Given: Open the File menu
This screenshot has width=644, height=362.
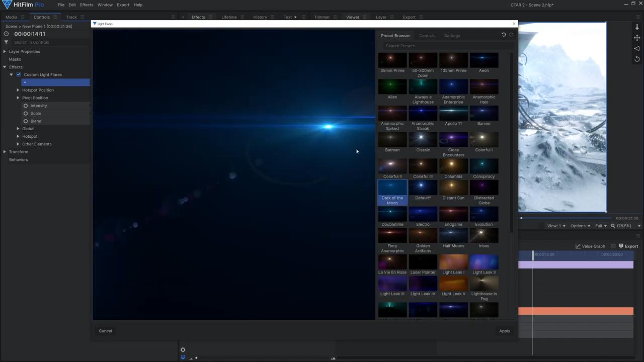Looking at the screenshot, I should [61, 5].
